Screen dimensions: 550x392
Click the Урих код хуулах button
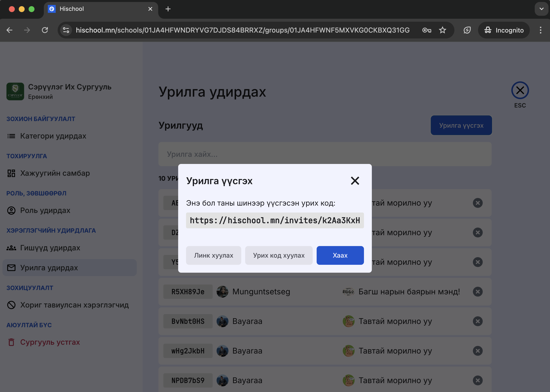(279, 255)
